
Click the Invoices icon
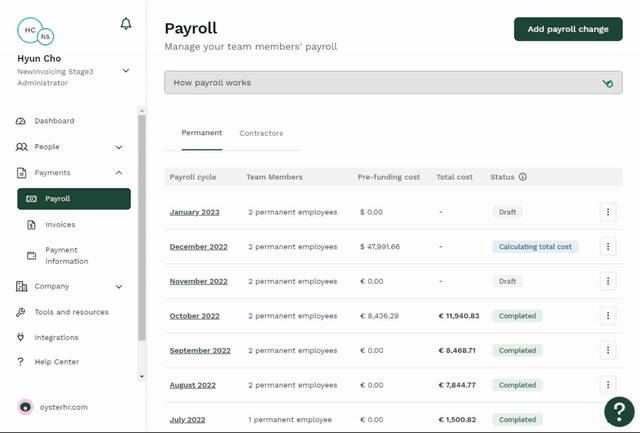(x=31, y=224)
